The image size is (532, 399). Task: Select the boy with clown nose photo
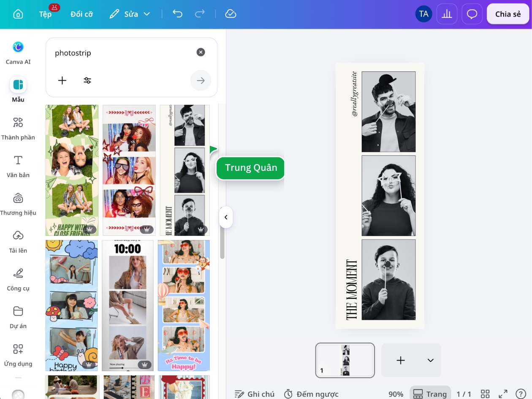click(388, 280)
